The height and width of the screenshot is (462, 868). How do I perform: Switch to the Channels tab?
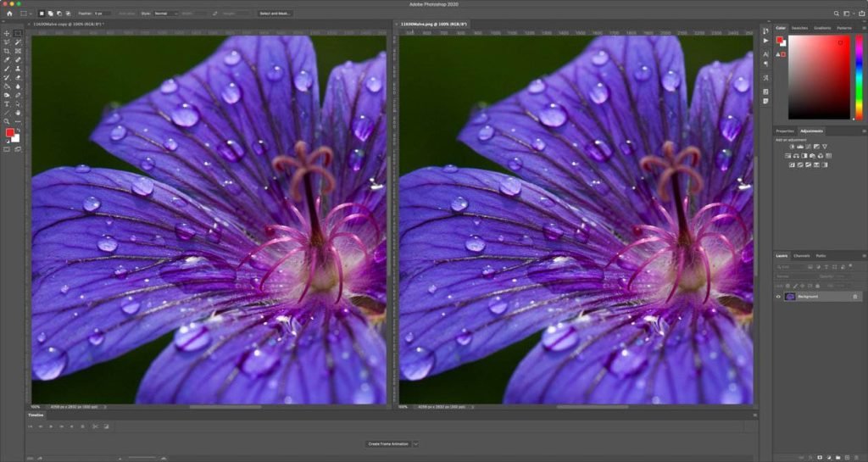coord(801,255)
